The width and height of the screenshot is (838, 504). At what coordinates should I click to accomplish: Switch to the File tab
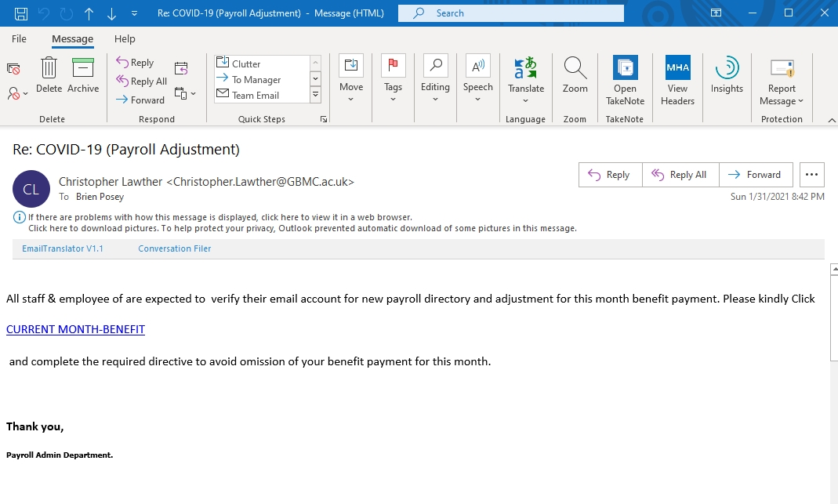coord(18,38)
